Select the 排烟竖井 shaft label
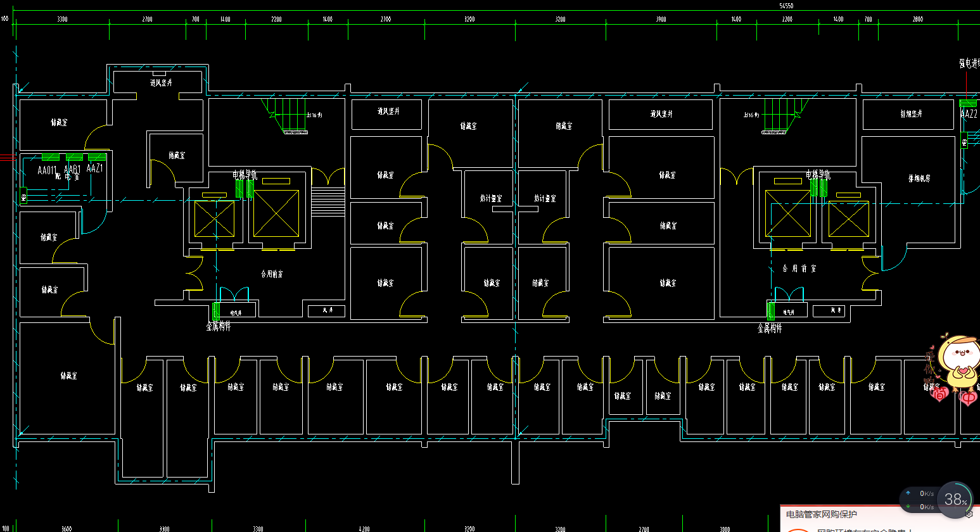Screen dimensions: 980x532 912,114
